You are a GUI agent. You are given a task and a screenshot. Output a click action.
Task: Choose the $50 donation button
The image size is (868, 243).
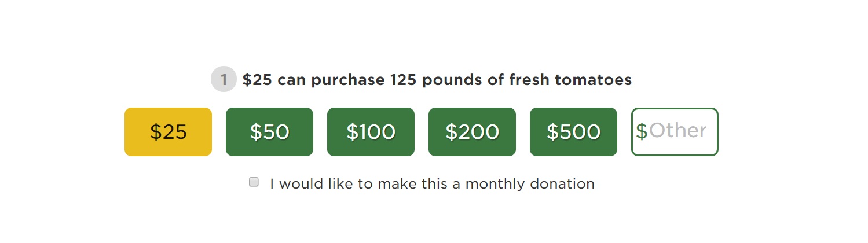[x=269, y=132]
